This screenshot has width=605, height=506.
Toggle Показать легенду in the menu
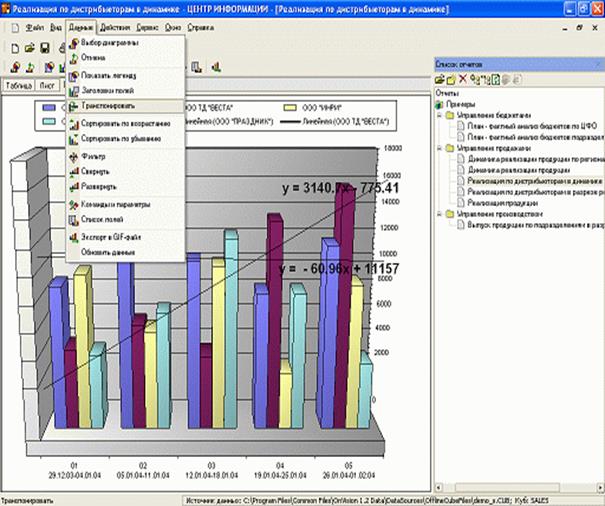[109, 75]
